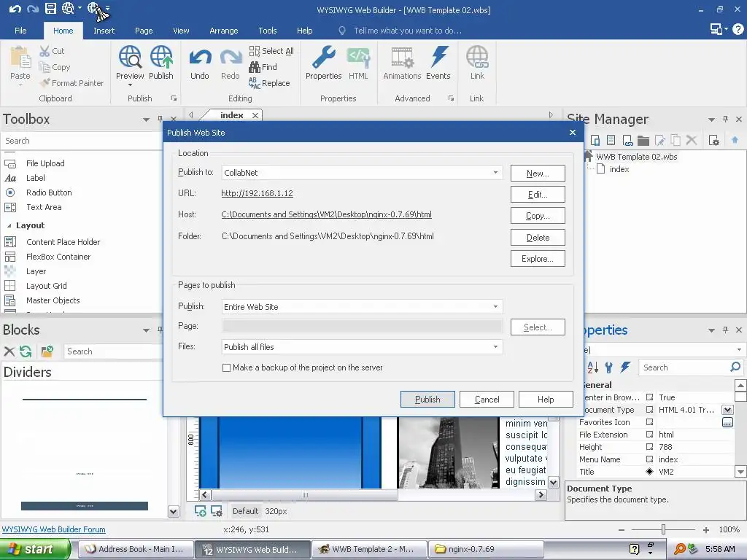
Task: Switch to the Page ribbon tab
Action: [x=144, y=31]
